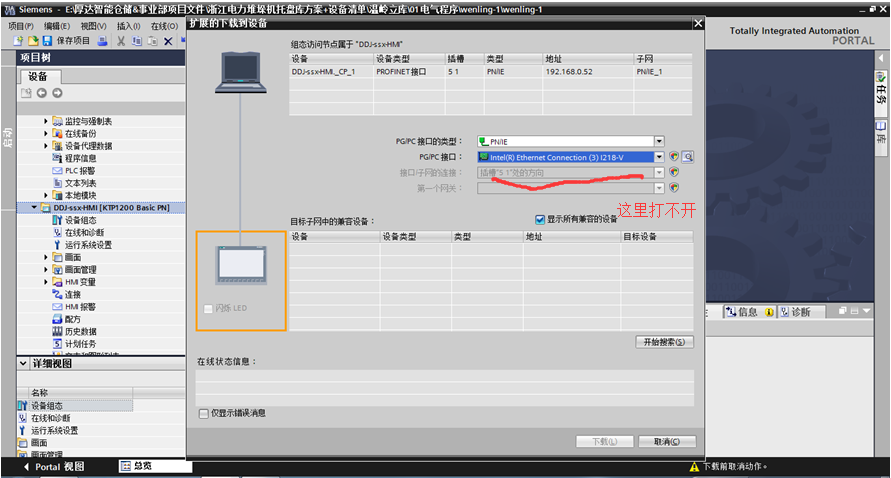This screenshot has width=891, height=478.
Task: Expand the 监控与强制表 tree node
Action: [x=46, y=121]
